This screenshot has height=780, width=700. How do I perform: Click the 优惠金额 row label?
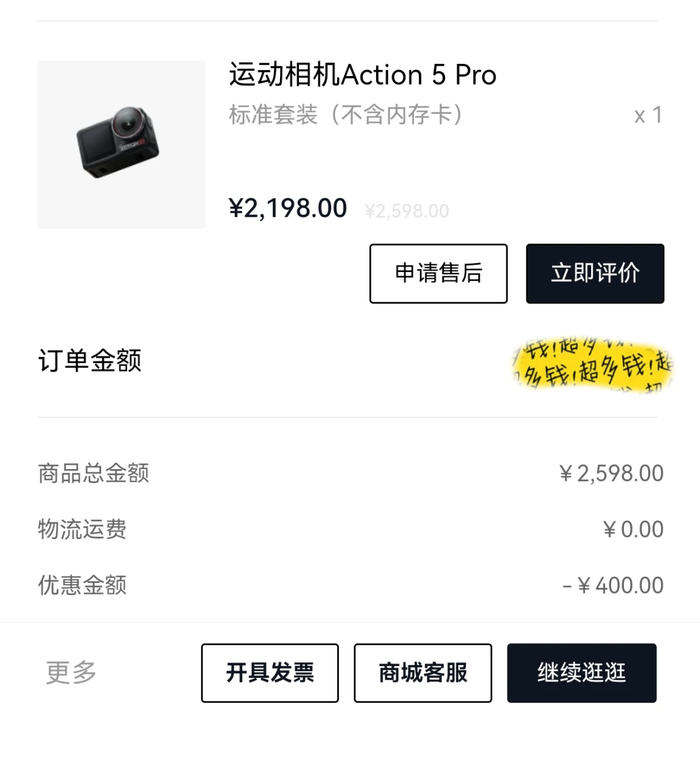(82, 585)
